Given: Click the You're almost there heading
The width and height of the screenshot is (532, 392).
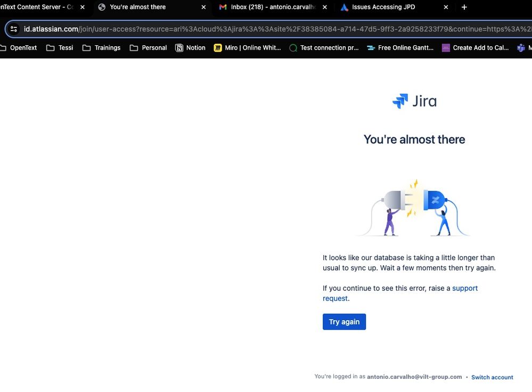Looking at the screenshot, I should click(414, 140).
